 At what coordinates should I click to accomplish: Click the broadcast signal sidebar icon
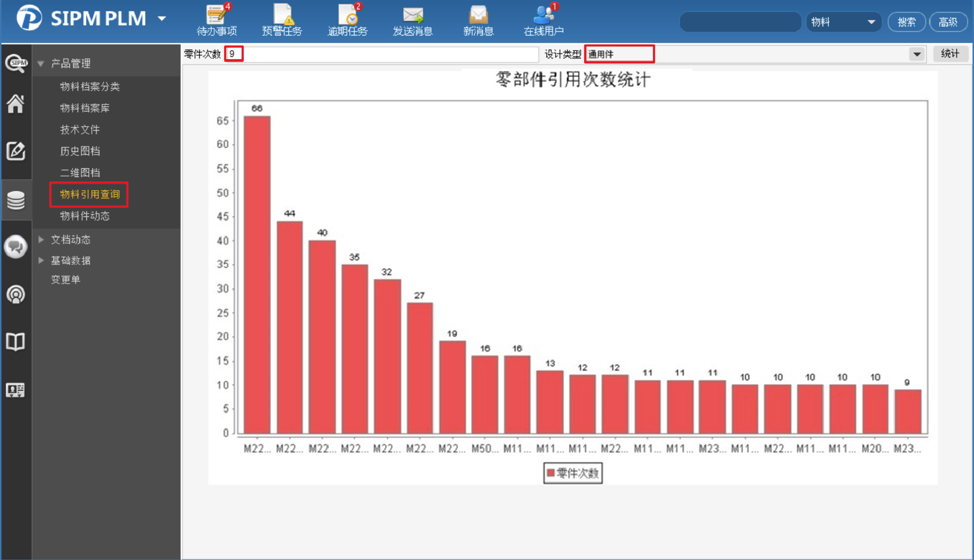point(15,294)
